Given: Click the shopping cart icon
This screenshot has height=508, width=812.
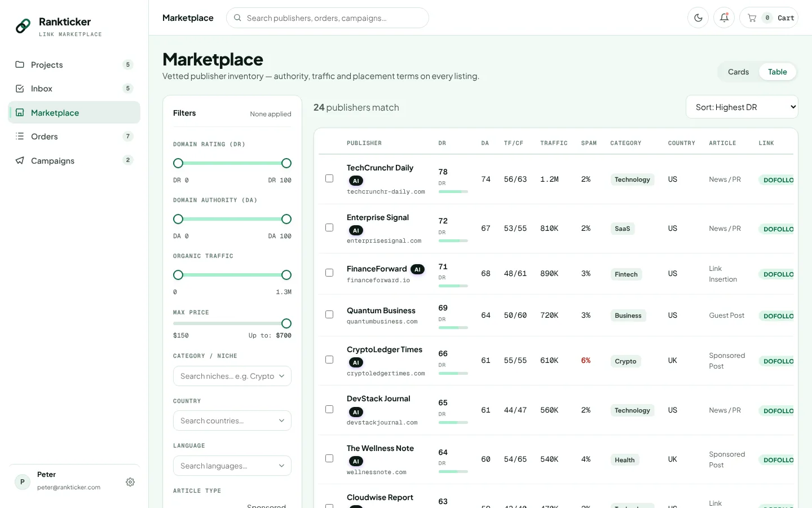Looking at the screenshot, I should (752, 18).
